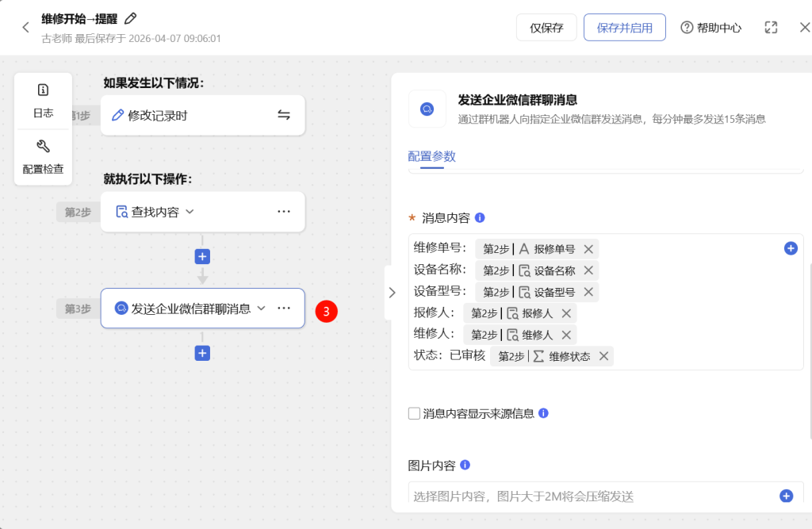This screenshot has width=812, height=529.
Task: Open more options for 发送企业微信群聊消息 step
Action: tap(284, 309)
